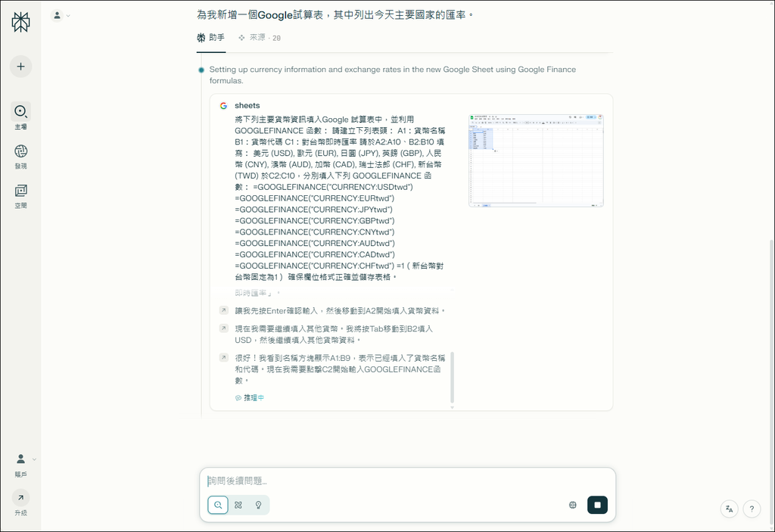
Task: Click the language translate icon
Action: (729, 509)
